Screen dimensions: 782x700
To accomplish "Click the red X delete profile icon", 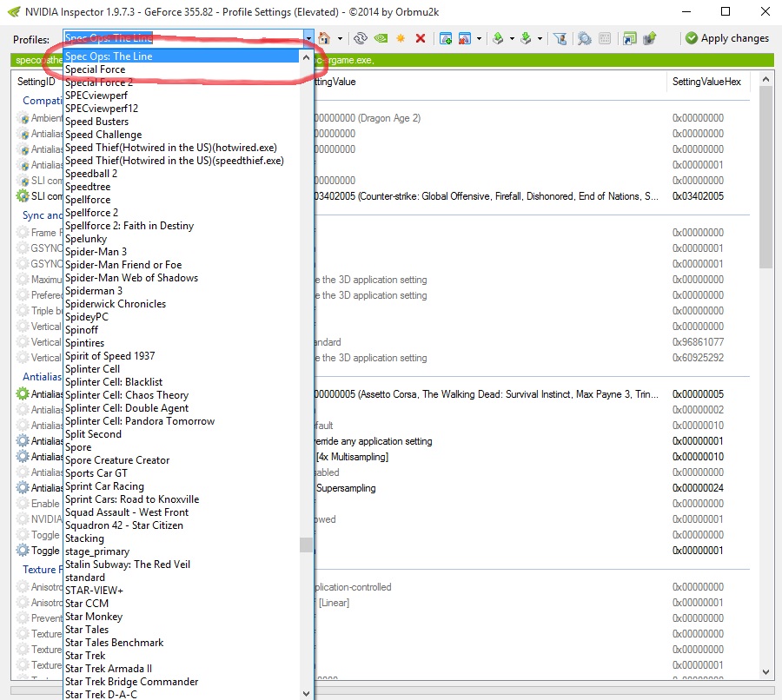I will (421, 38).
